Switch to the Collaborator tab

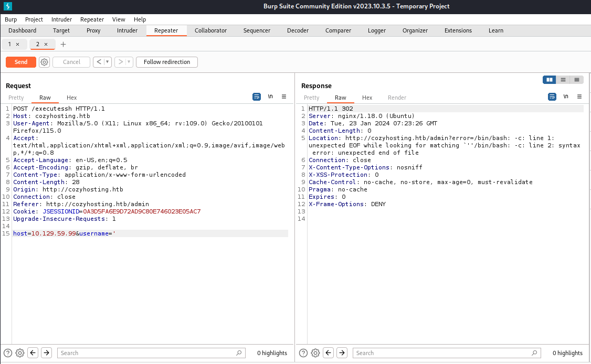210,30
